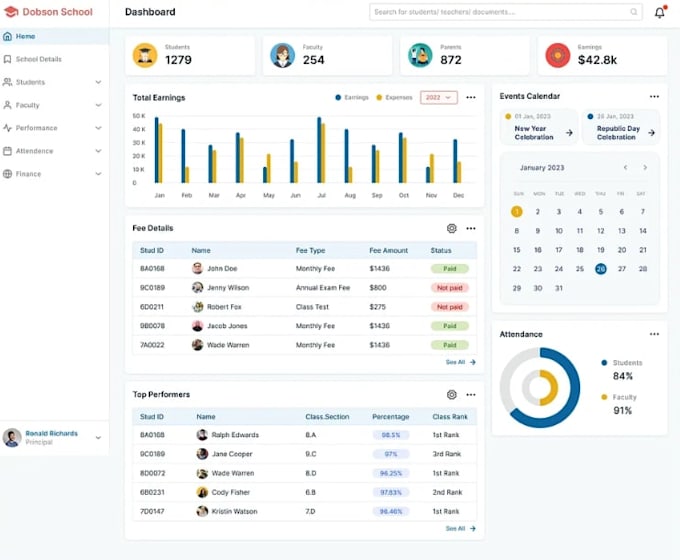
Task: Open Fee Details settings gear icon
Action: coord(451,228)
